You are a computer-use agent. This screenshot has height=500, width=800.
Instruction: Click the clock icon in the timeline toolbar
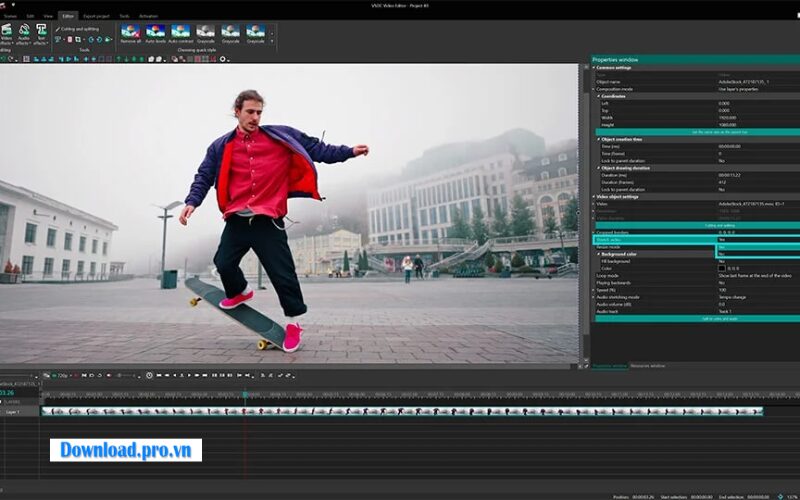coord(149,376)
